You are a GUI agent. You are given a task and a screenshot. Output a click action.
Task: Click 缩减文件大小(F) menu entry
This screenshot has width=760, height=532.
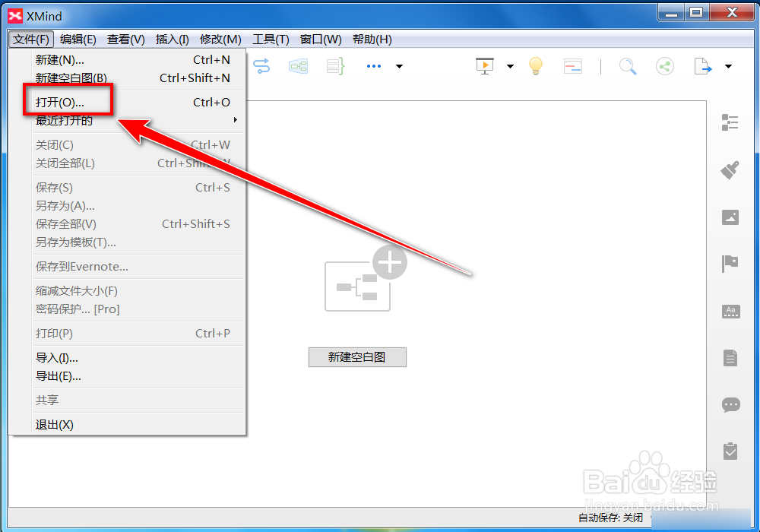coord(133,291)
